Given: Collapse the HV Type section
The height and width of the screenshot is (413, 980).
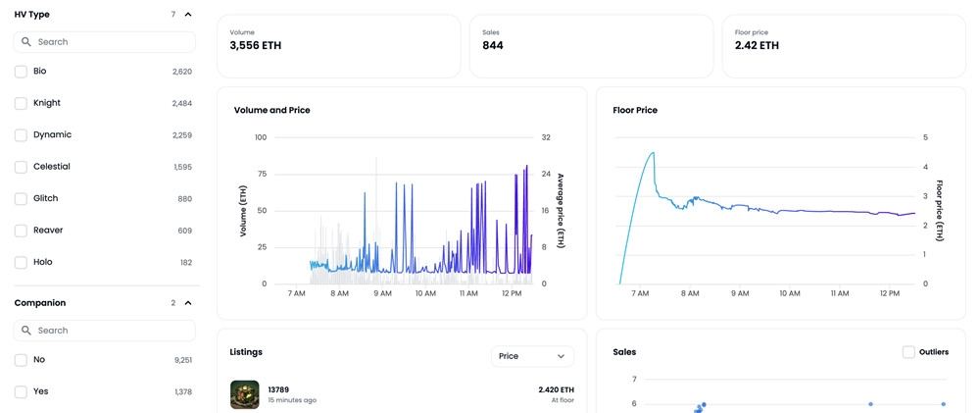Looking at the screenshot, I should (188, 15).
